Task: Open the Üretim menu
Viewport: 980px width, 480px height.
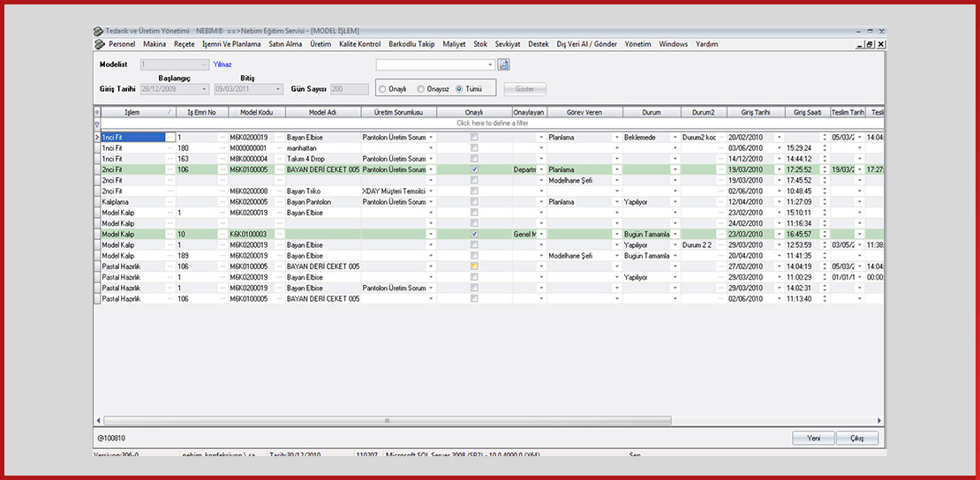Action: (320, 44)
